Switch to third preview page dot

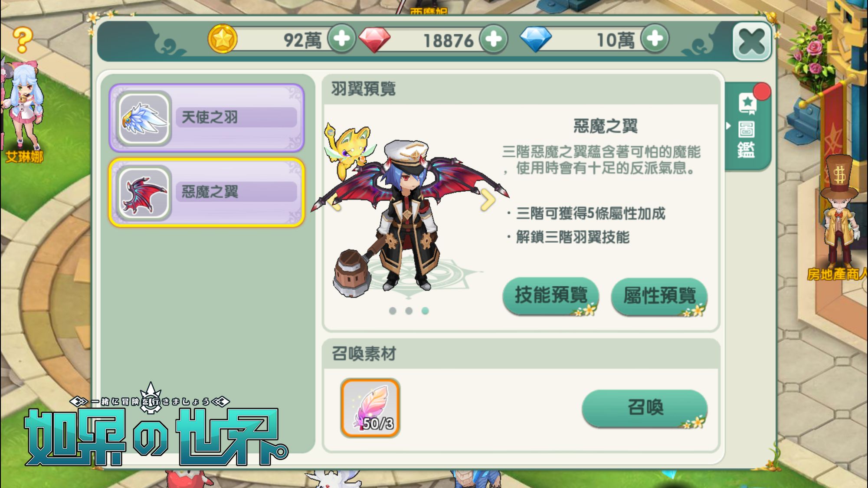(x=425, y=311)
